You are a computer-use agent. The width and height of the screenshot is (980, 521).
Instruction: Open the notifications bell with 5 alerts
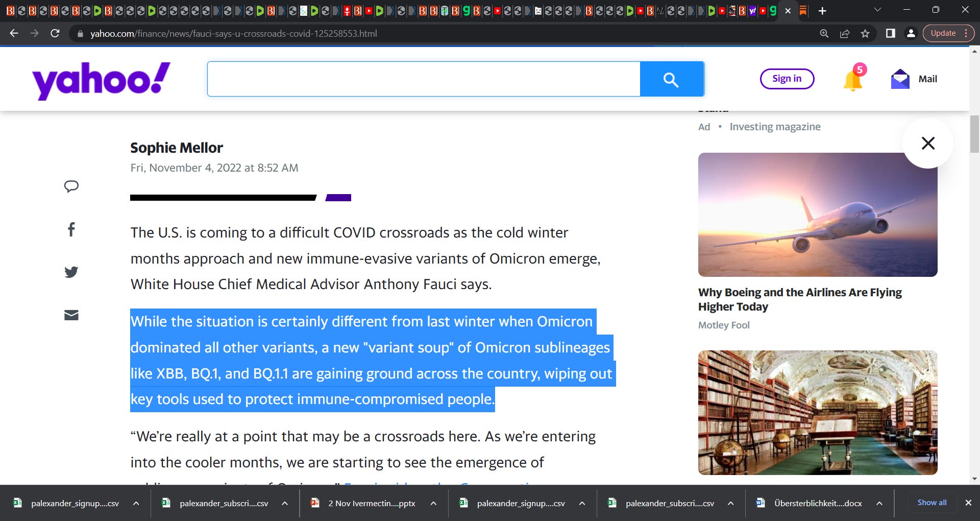pos(853,79)
